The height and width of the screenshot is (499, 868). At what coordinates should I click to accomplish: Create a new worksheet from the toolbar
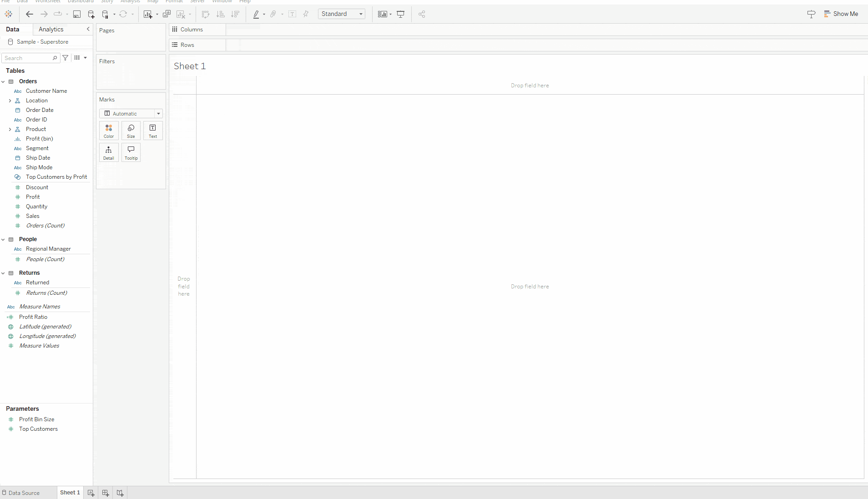[147, 15]
